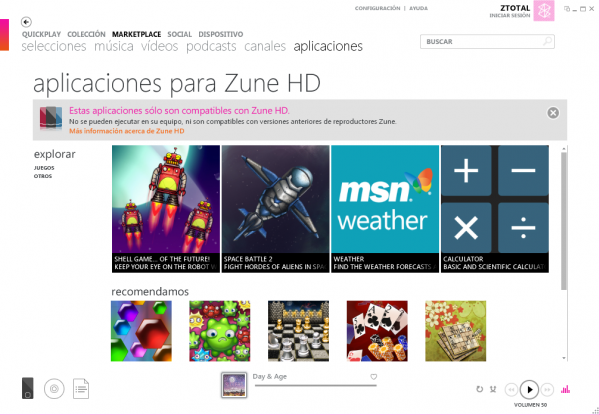Screen dimensions: 600x415
Task: Open the disc burn icon
Action: 54,389
